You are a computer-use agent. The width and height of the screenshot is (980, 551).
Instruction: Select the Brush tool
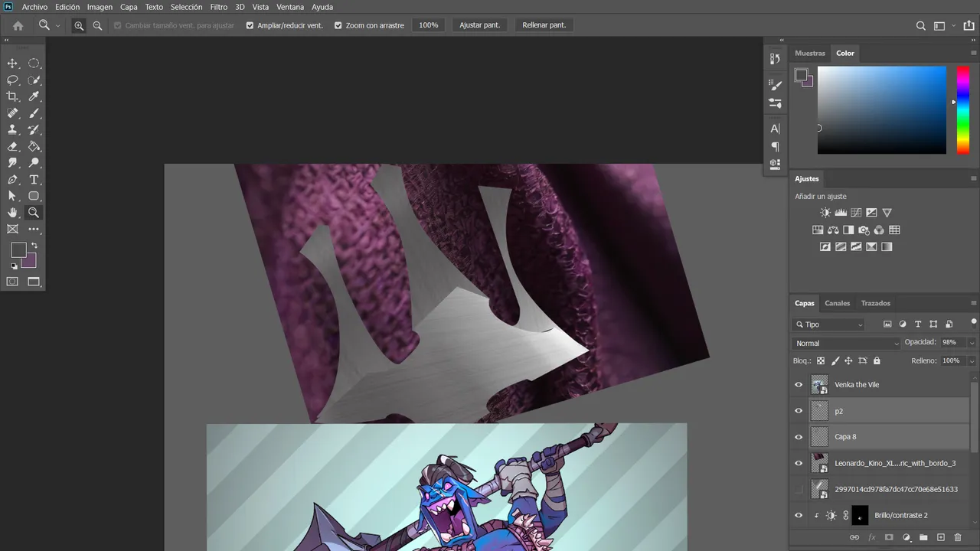click(34, 113)
